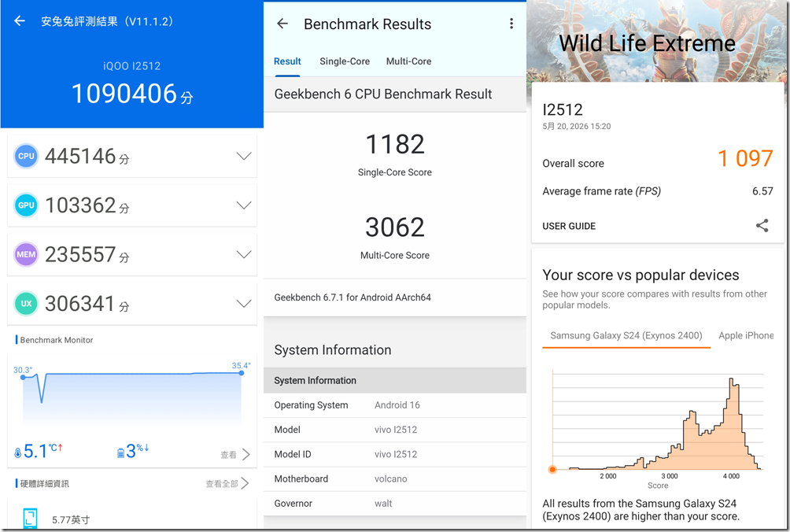
Task: Tap the iQOO I2512 device name
Action: point(132,66)
